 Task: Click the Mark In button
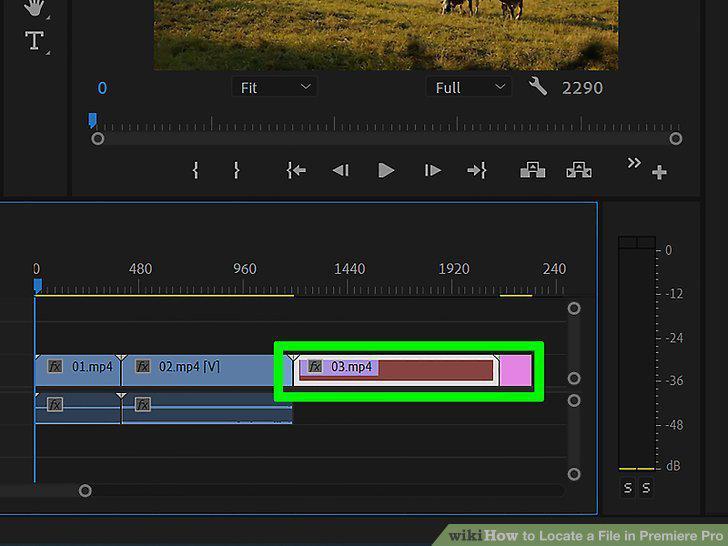tap(195, 170)
